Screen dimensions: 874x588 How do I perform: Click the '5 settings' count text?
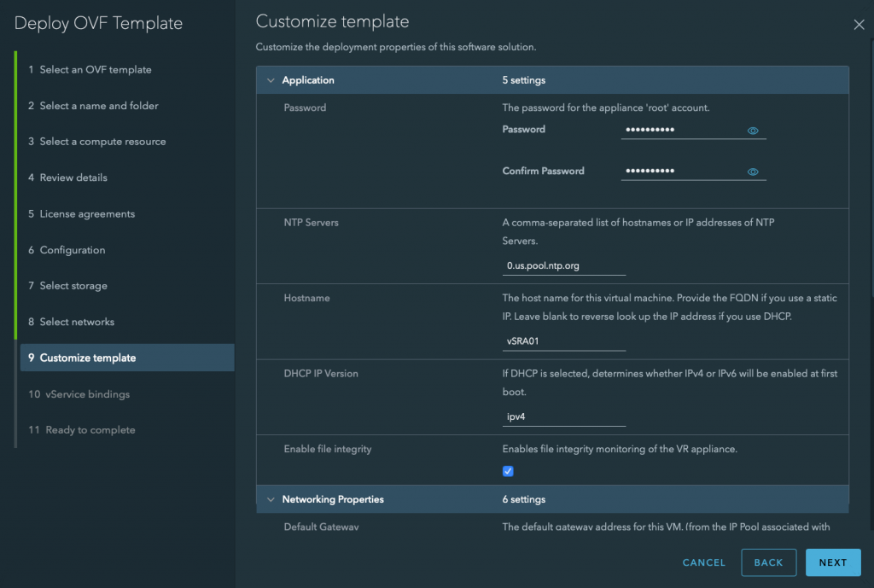pyautogui.click(x=523, y=80)
